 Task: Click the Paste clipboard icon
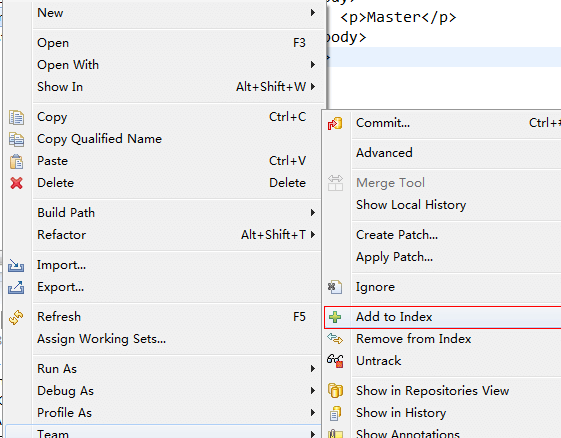click(16, 161)
